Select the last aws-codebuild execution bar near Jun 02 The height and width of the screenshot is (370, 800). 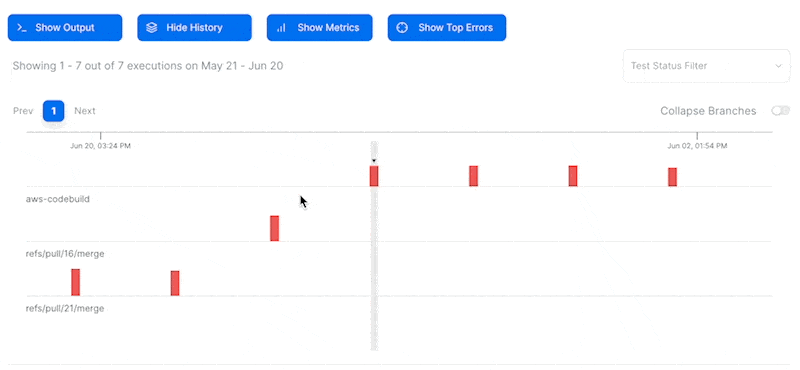(672, 177)
